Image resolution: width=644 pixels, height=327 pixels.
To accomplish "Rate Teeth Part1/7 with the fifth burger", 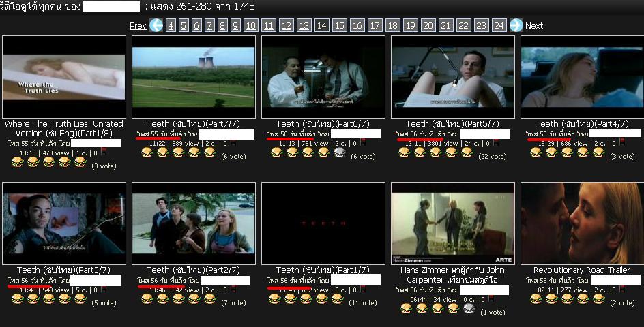I will tap(338, 299).
